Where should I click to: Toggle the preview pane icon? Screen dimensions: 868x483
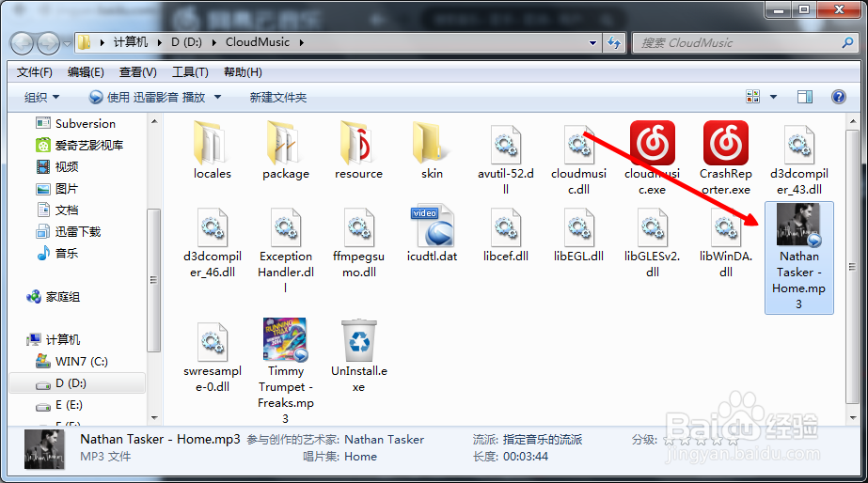pos(805,97)
